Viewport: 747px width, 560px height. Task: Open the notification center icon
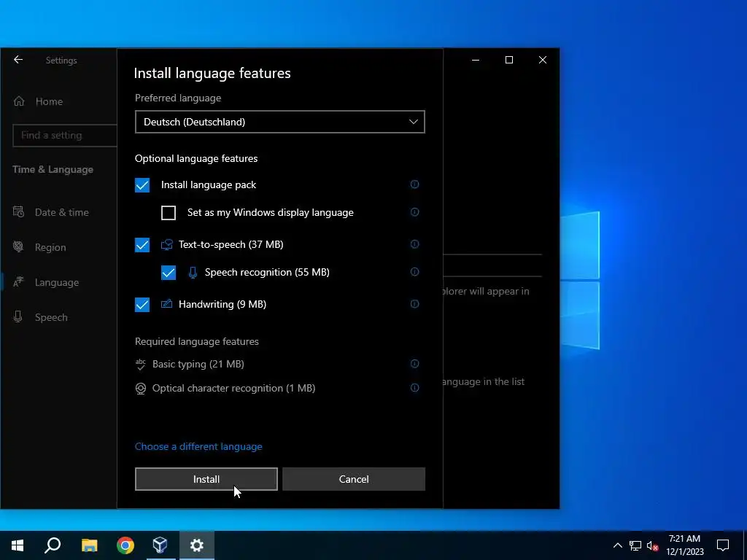click(x=723, y=545)
